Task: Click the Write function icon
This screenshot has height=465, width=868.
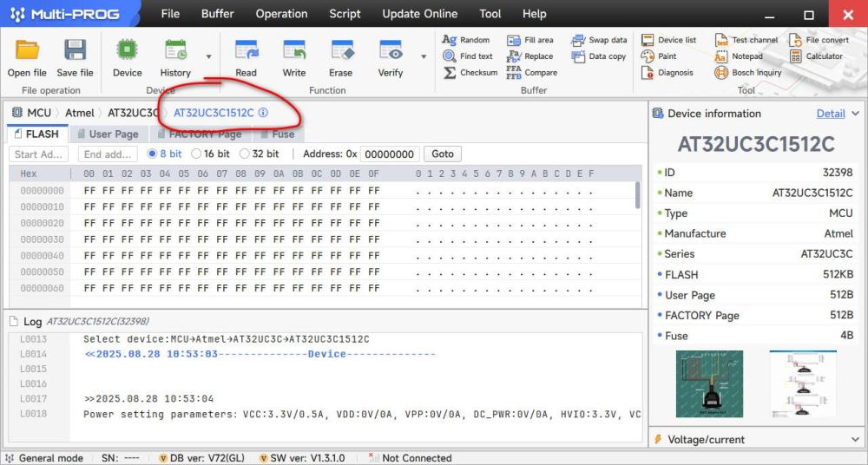Action: [x=294, y=49]
